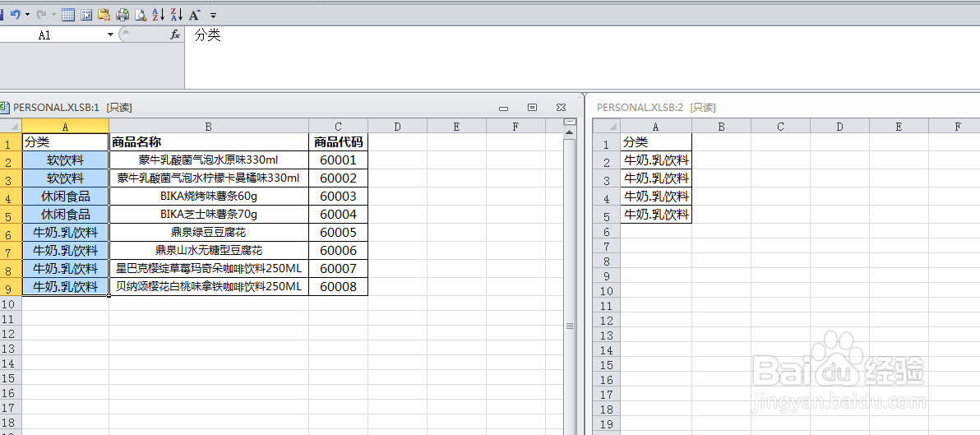Image resolution: width=980 pixels, height=435 pixels.
Task: Sort descending with the Z-A icon
Action: click(x=177, y=14)
